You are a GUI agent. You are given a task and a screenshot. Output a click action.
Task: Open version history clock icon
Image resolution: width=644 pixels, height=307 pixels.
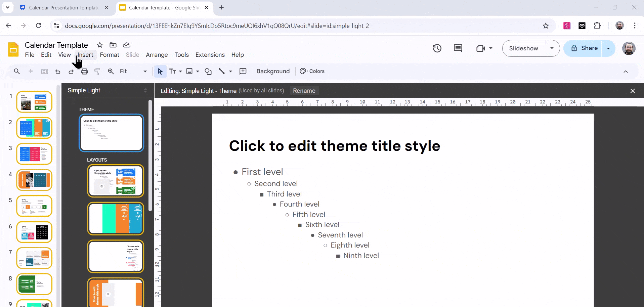(437, 48)
